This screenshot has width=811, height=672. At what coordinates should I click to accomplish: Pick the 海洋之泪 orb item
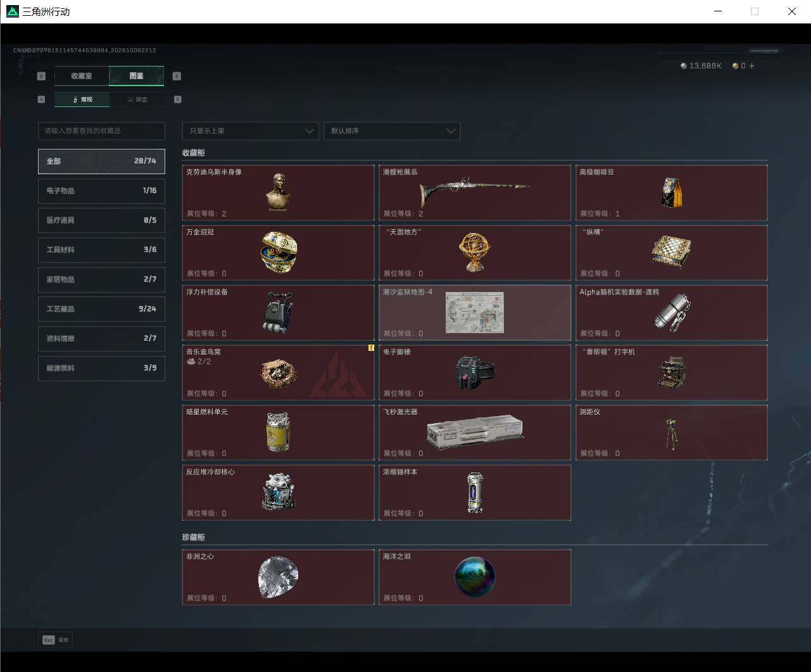(x=475, y=577)
